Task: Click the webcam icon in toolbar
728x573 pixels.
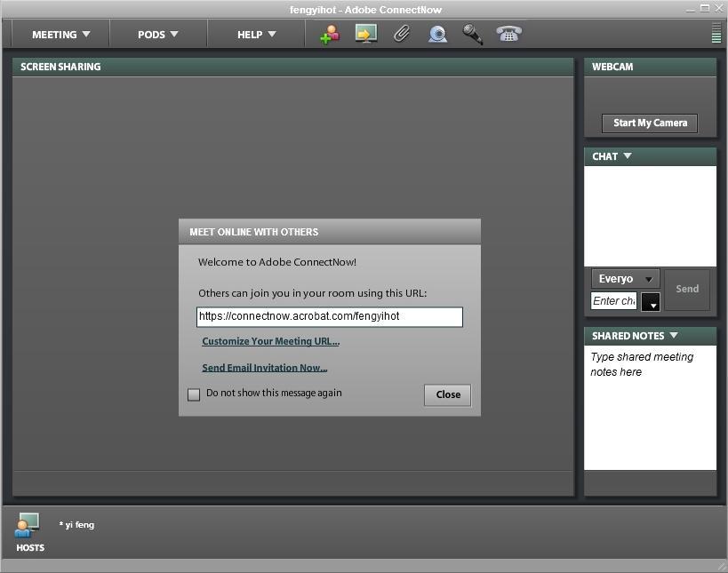Action: tap(437, 35)
